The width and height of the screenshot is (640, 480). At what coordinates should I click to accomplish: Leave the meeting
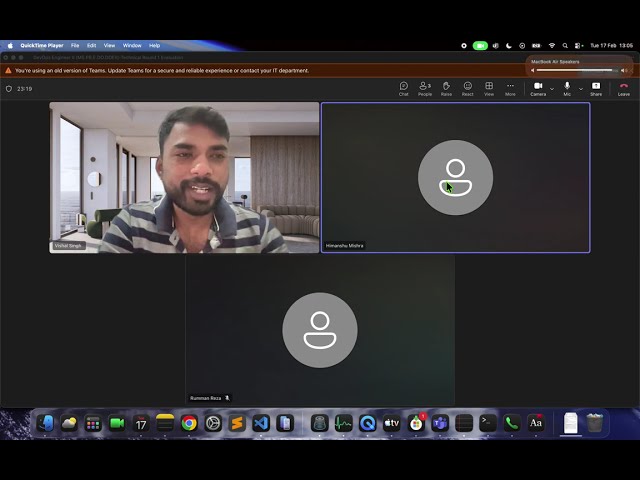coord(624,89)
